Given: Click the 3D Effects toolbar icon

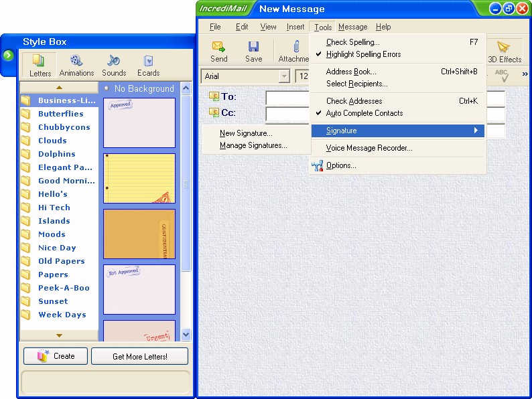Looking at the screenshot, I should click(504, 47).
